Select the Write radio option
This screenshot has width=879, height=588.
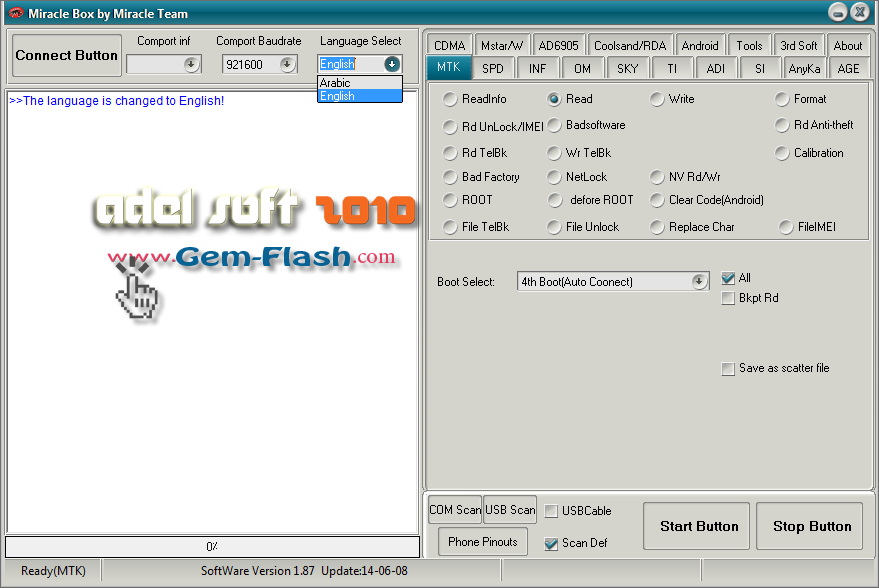point(657,99)
